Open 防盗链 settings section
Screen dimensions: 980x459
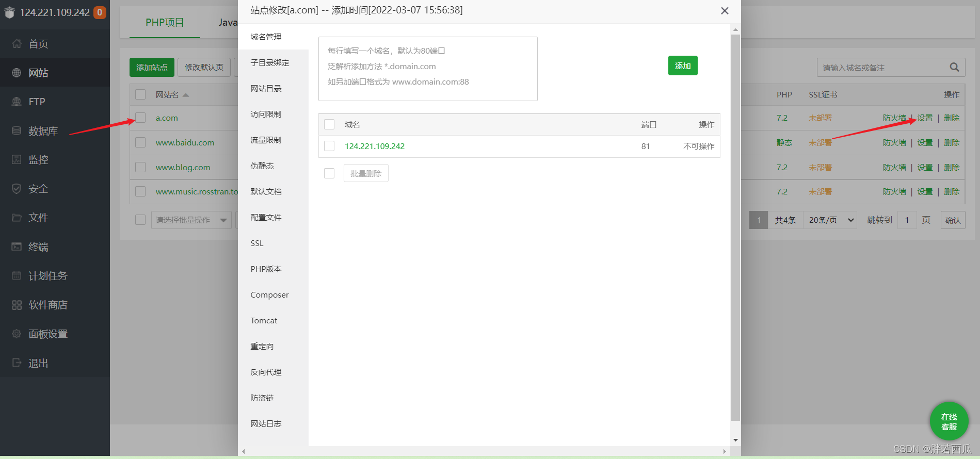click(x=273, y=398)
